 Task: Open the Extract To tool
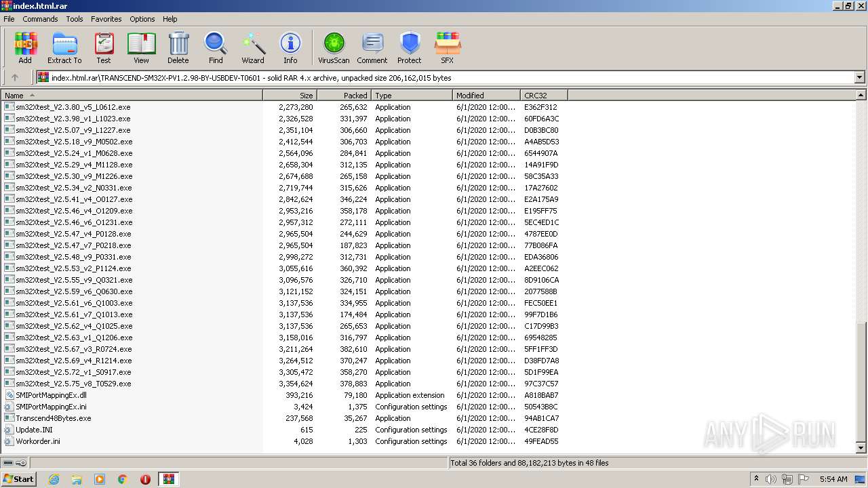pos(64,47)
